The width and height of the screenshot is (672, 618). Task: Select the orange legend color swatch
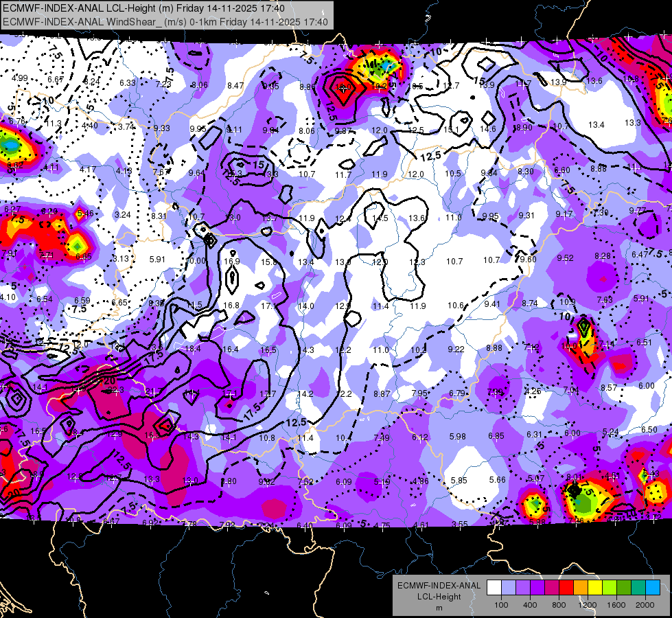pyautogui.click(x=581, y=588)
